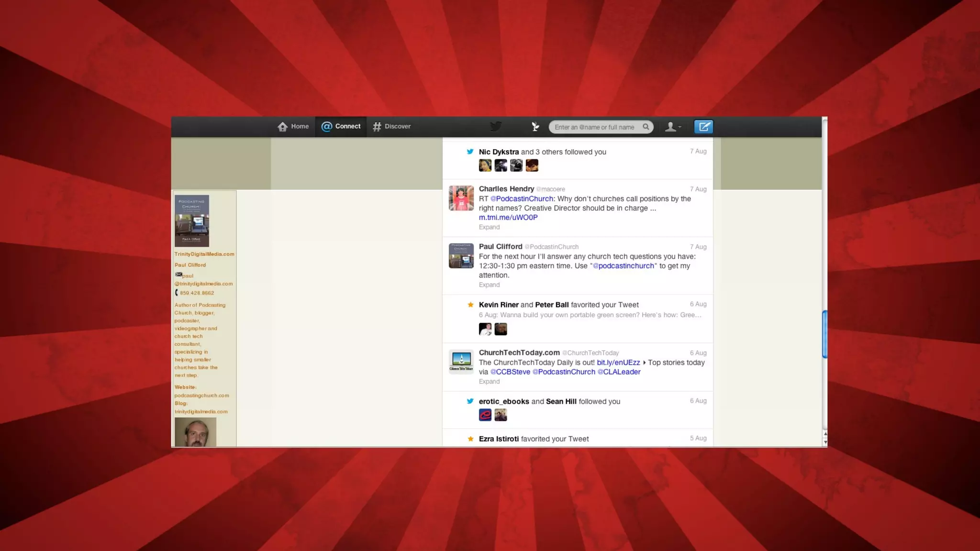Click ChurchTechToday.com avatar
This screenshot has width=980, height=551.
tap(461, 362)
